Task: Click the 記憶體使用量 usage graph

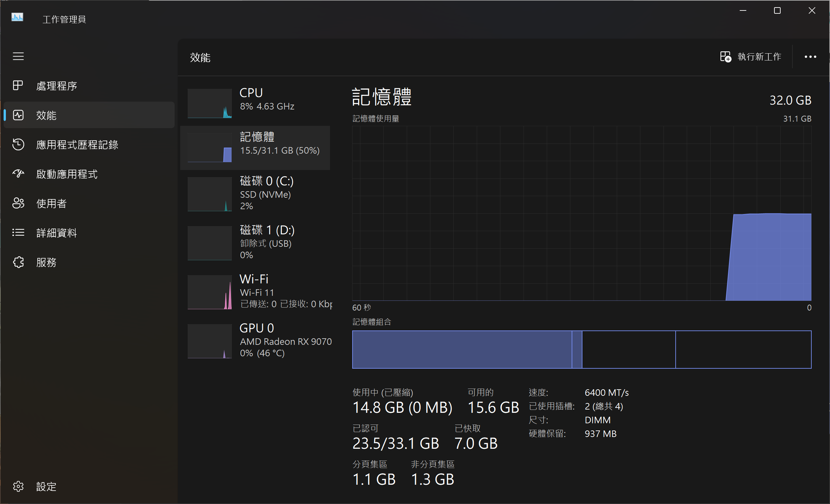Action: (581, 213)
